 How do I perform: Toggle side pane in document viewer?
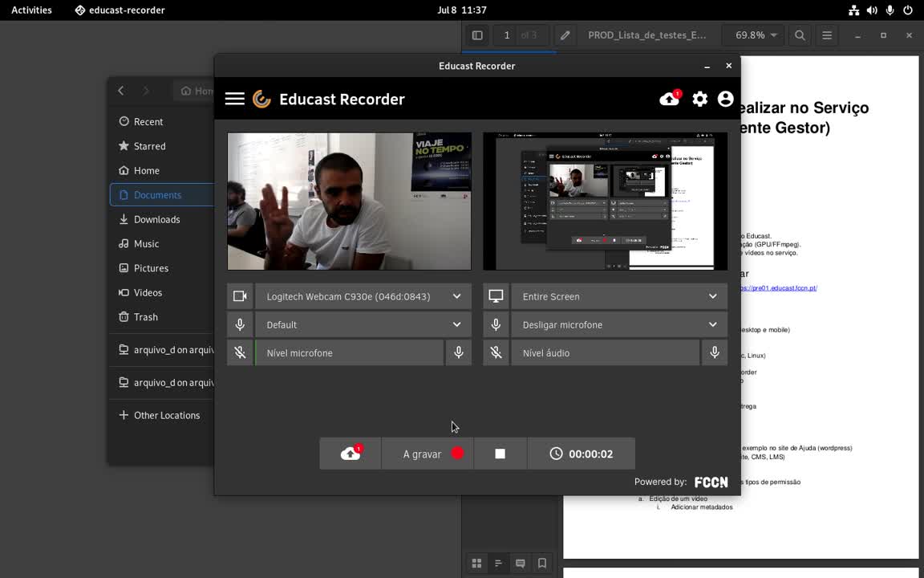click(x=477, y=35)
